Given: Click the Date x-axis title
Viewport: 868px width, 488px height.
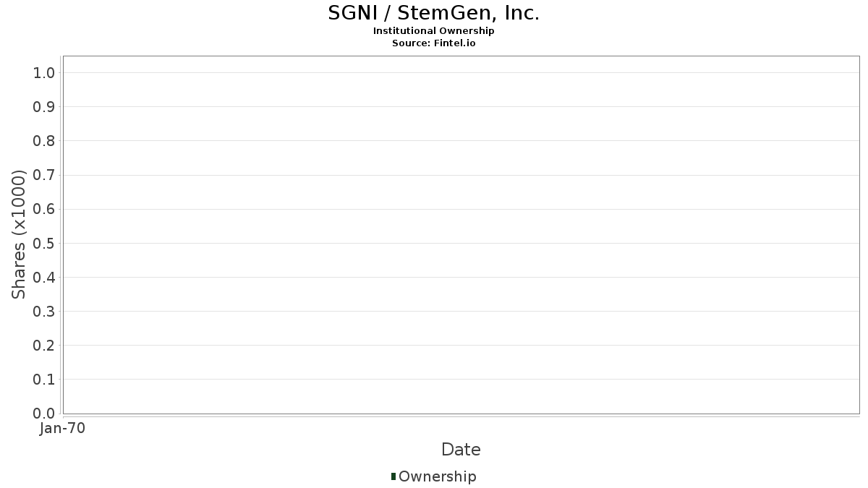Looking at the screenshot, I should click(x=461, y=450).
